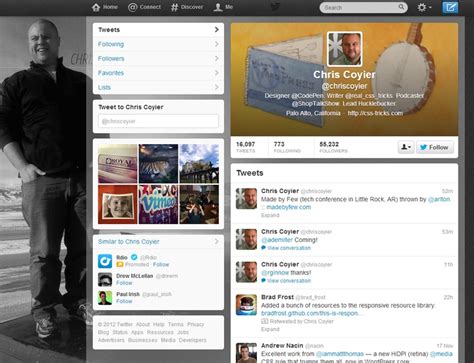
Task: Click the @iammattthomas mention
Action: (x=339, y=354)
